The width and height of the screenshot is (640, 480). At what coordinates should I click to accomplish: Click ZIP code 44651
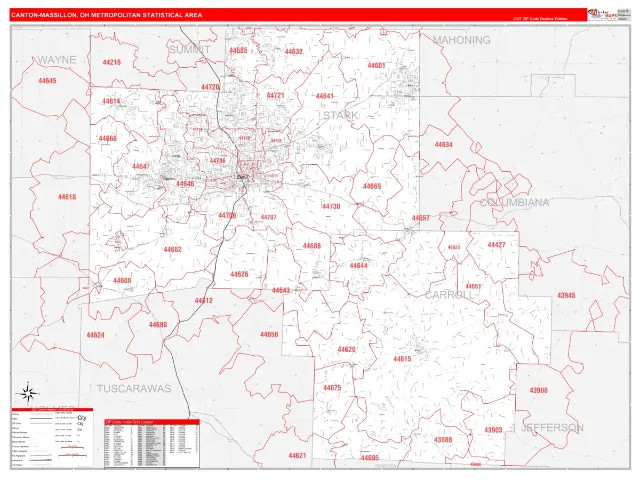coord(473,287)
